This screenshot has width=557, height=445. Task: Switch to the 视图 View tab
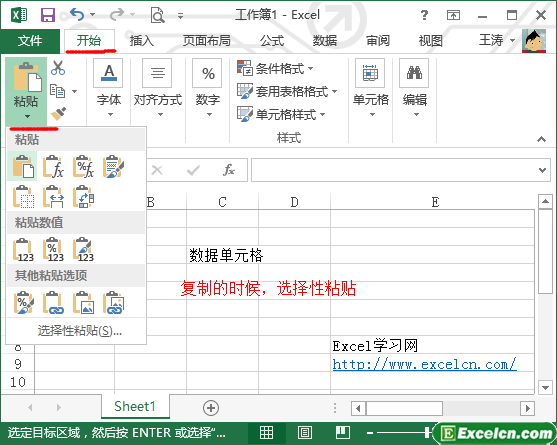(x=431, y=40)
